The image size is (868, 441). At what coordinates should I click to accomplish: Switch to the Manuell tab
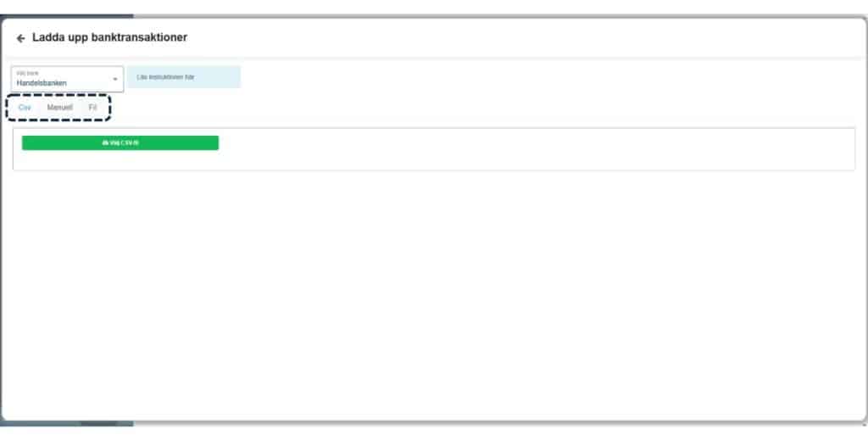click(60, 108)
